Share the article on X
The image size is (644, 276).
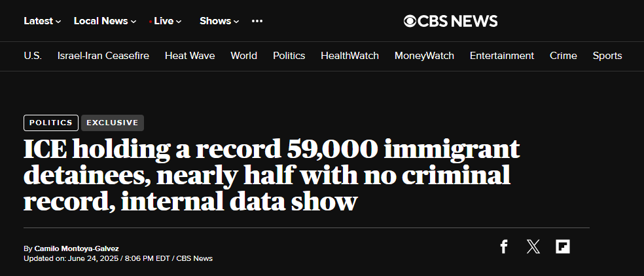click(x=533, y=246)
